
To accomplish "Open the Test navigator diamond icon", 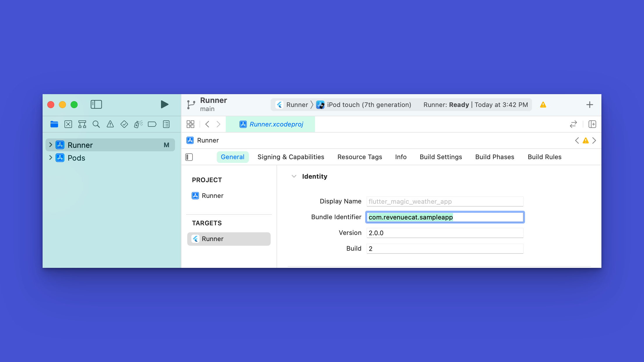I will [124, 124].
